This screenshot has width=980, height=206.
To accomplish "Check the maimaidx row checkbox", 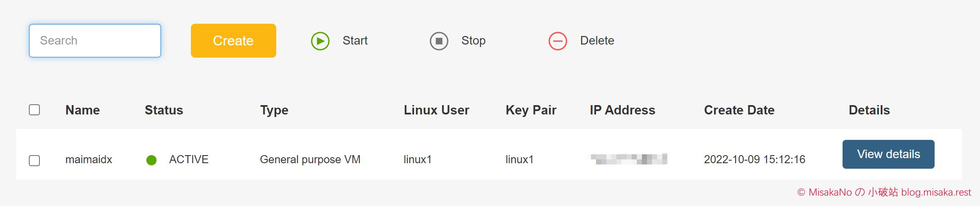I will (34, 161).
